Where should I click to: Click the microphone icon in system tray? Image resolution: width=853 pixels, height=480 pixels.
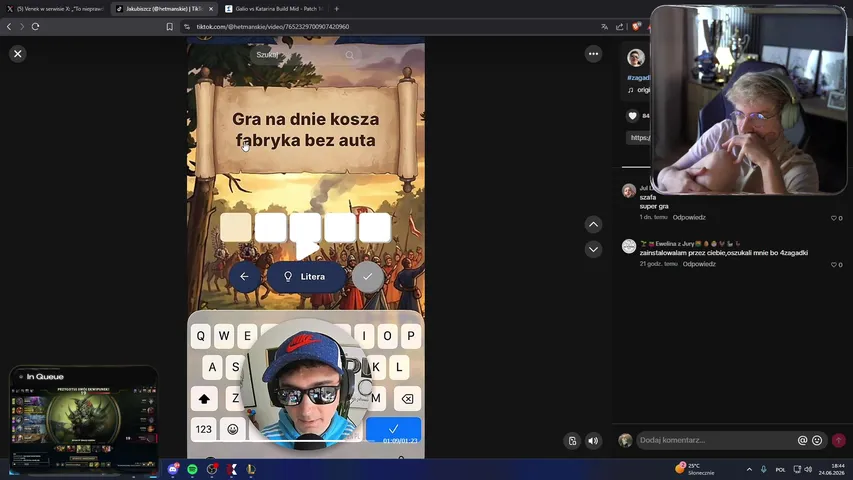[x=764, y=469]
